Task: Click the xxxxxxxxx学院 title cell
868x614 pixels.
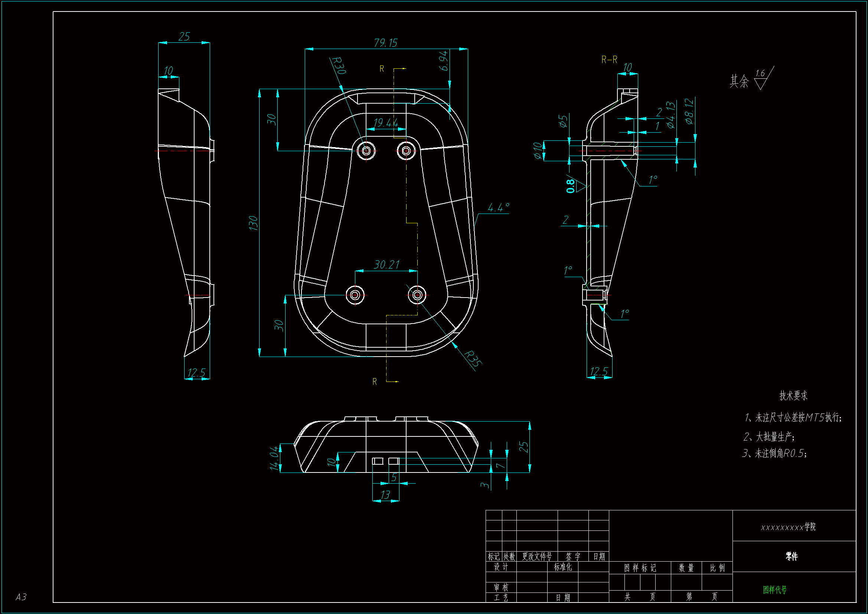Action: pos(788,527)
